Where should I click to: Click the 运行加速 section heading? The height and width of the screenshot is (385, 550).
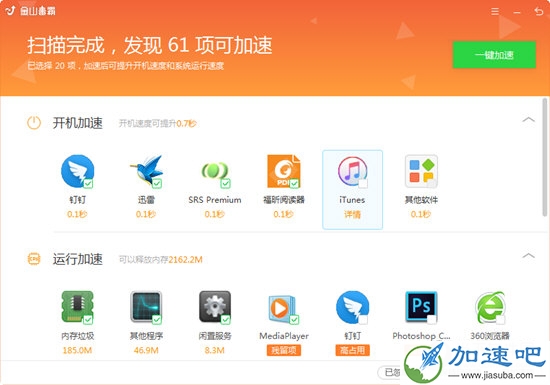[78, 259]
